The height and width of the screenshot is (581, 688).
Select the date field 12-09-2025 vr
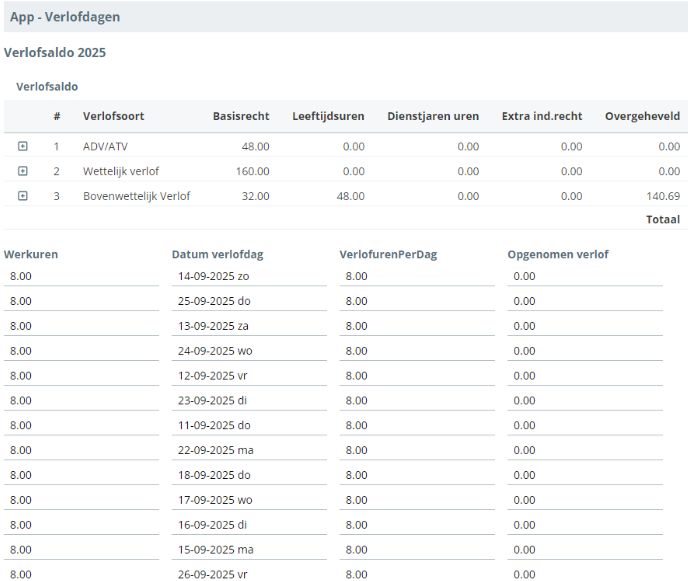[249, 376]
